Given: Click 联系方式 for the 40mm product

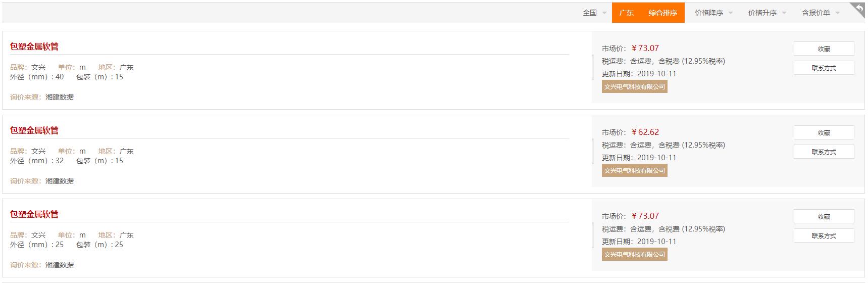Looking at the screenshot, I should tap(824, 68).
